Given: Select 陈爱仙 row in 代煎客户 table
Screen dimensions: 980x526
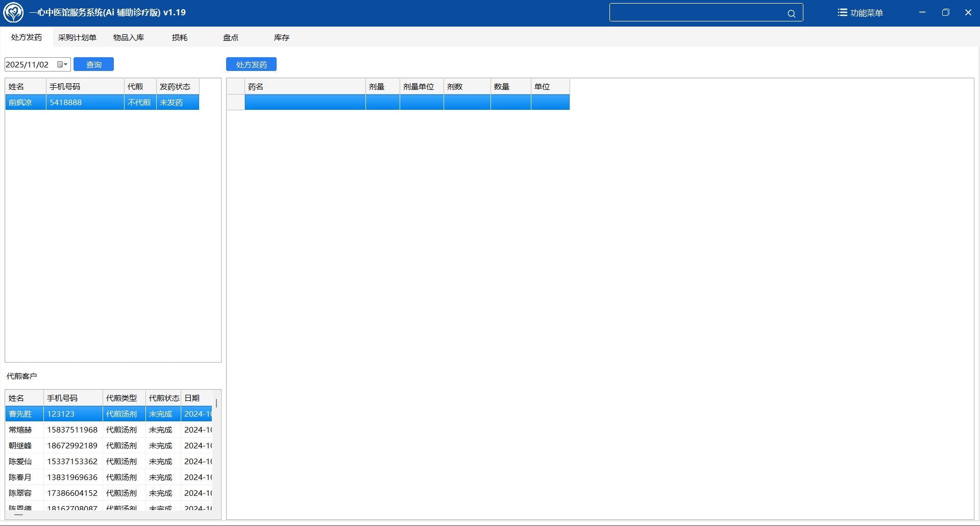Looking at the screenshot, I should (20, 461).
